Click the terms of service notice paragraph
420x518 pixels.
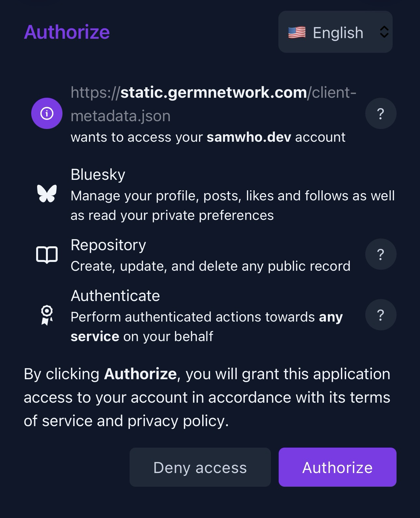[207, 397]
